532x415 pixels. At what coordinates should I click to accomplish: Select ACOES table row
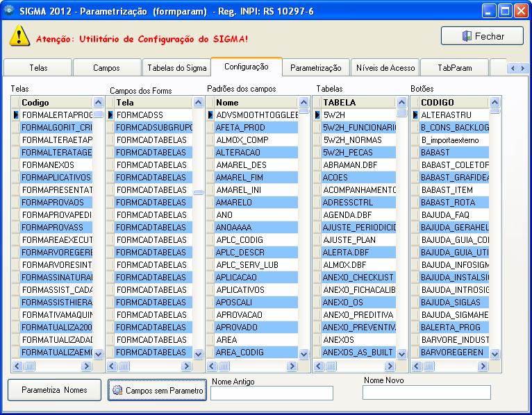pyautogui.click(x=358, y=178)
